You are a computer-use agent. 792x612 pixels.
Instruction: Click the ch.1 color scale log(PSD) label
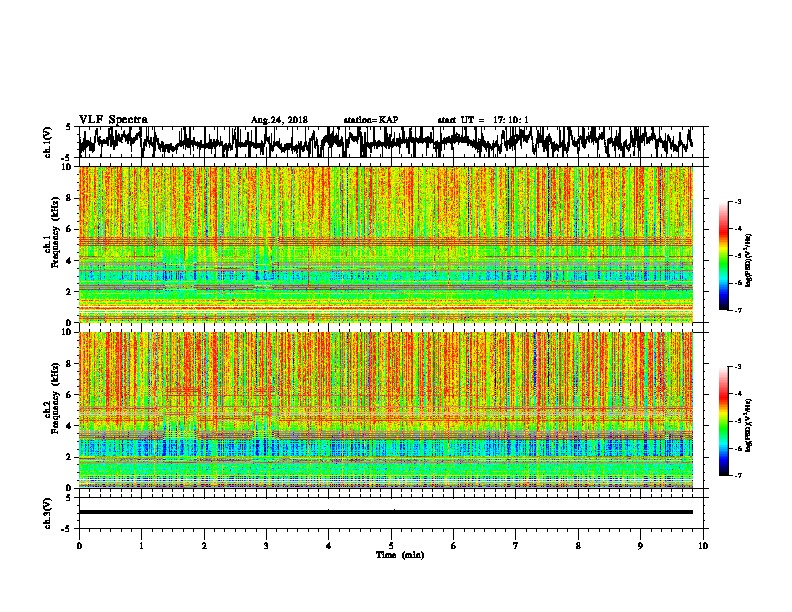point(749,261)
